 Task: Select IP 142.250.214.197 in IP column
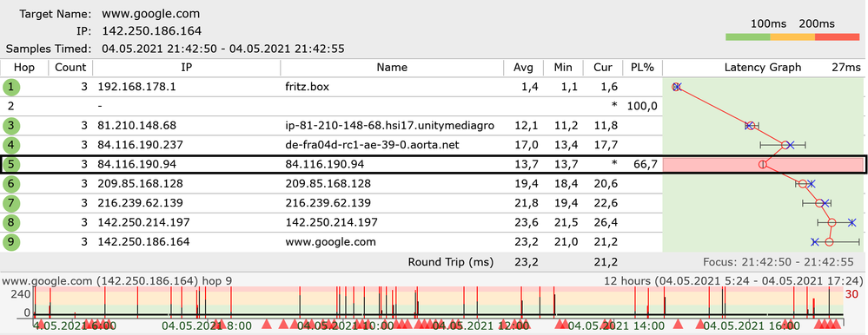pyautogui.click(x=144, y=222)
